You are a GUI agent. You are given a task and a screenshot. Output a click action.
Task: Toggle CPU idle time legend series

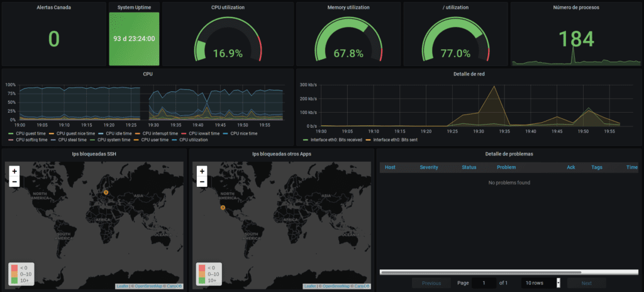tap(115, 133)
